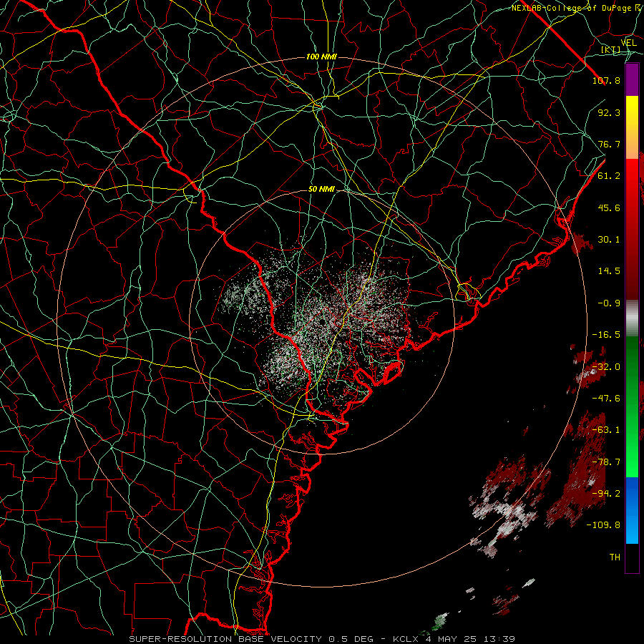Click the 92.3 legend value

pyautogui.click(x=609, y=112)
